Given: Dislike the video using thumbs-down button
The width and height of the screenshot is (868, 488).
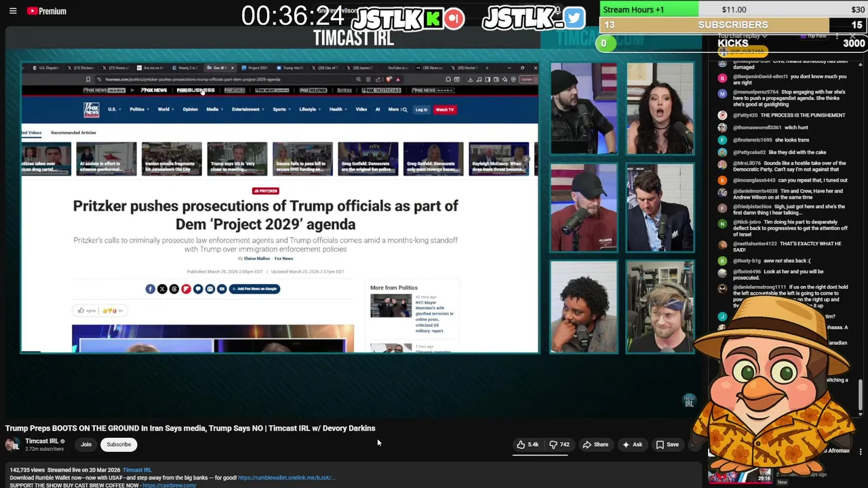Looking at the screenshot, I should (x=559, y=445).
